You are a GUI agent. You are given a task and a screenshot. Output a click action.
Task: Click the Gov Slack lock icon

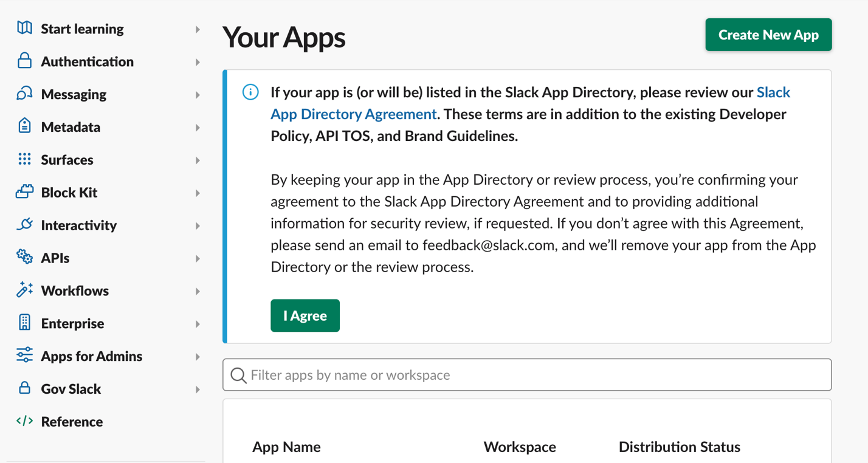tap(24, 388)
